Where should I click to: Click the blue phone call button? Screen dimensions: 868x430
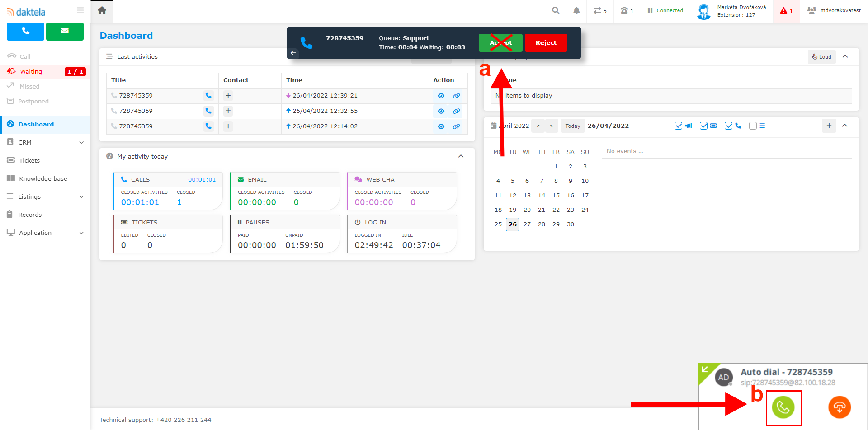[x=25, y=32]
